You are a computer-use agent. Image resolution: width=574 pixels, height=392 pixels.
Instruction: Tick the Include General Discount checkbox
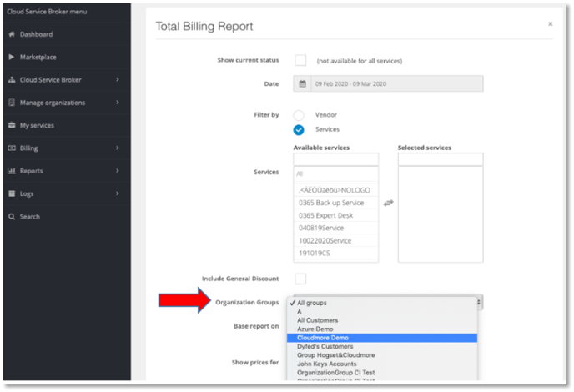(300, 278)
